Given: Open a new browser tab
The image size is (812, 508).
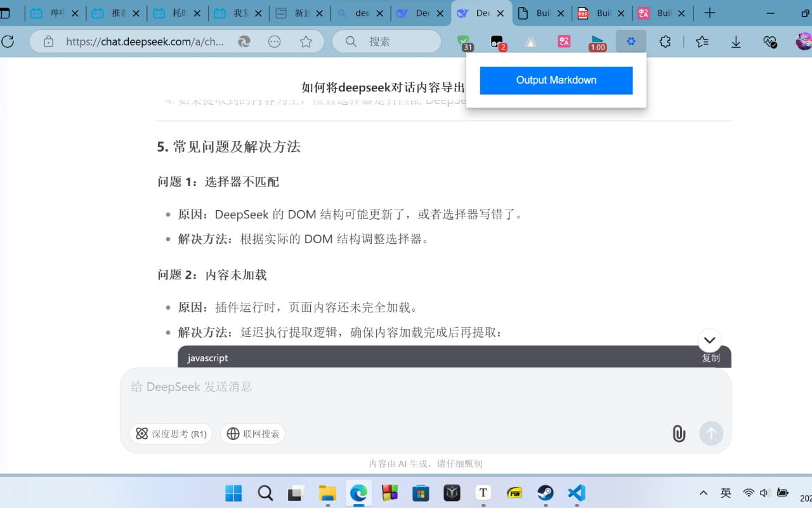Looking at the screenshot, I should [710, 13].
